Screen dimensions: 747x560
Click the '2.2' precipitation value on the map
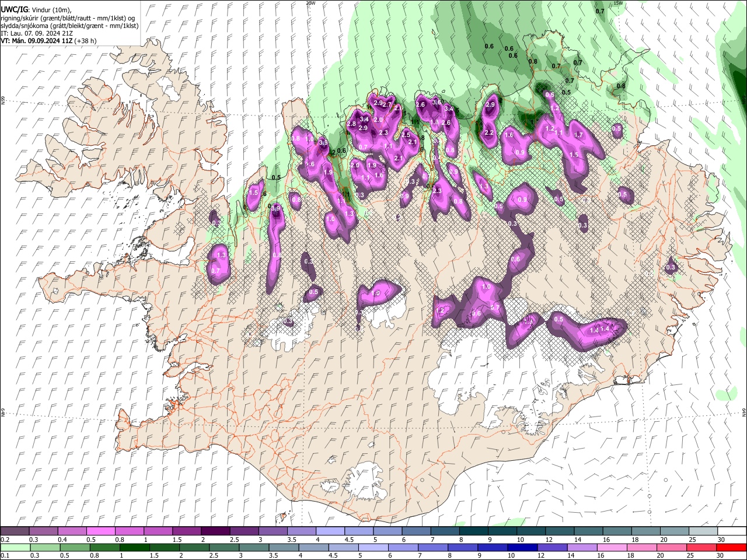tap(489, 133)
